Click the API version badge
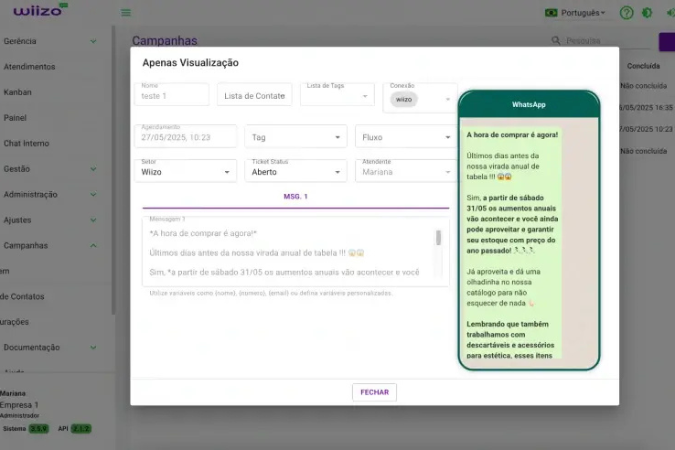The image size is (675, 450). [x=81, y=428]
